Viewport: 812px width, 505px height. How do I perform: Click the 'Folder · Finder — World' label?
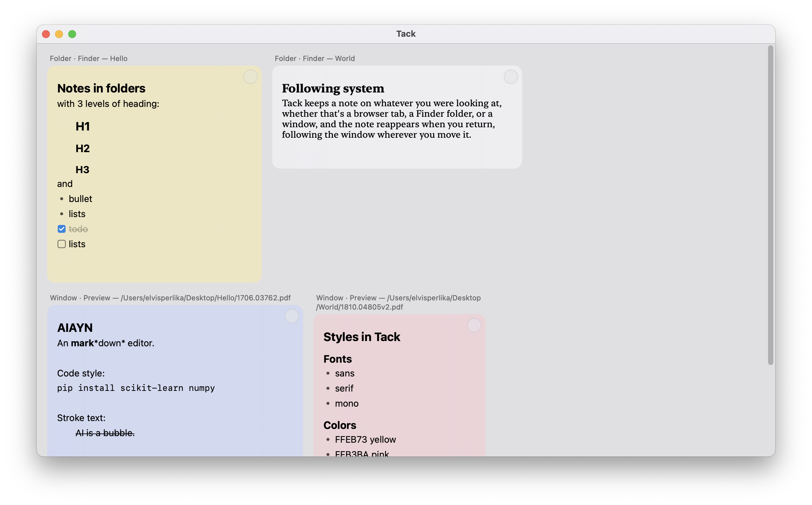tap(315, 58)
